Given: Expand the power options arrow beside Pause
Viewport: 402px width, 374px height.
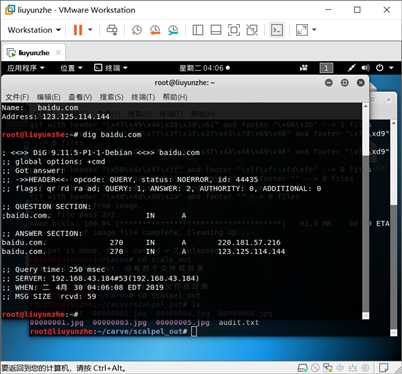Looking at the screenshot, I should pyautogui.click(x=90, y=30).
